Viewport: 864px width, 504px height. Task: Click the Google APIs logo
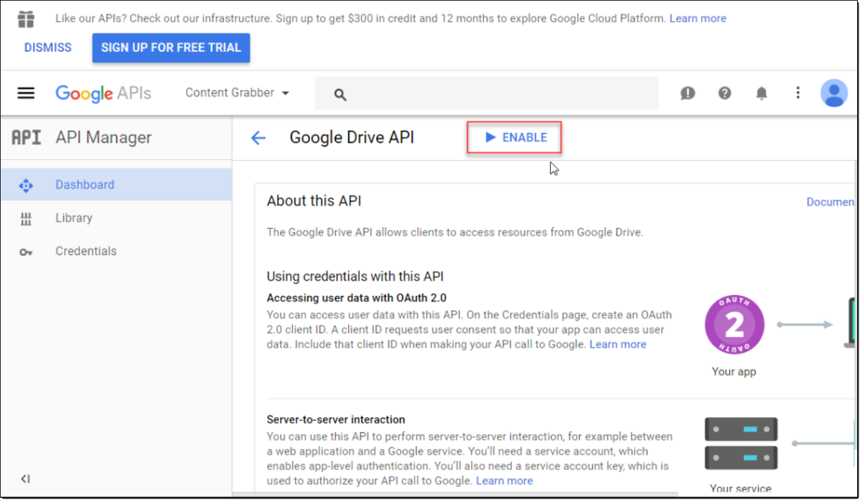point(103,94)
